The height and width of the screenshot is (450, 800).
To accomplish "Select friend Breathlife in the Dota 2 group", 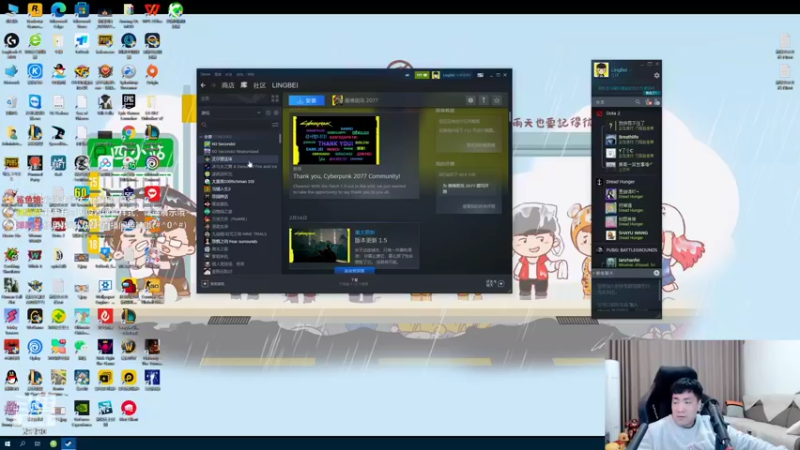I will (631, 139).
